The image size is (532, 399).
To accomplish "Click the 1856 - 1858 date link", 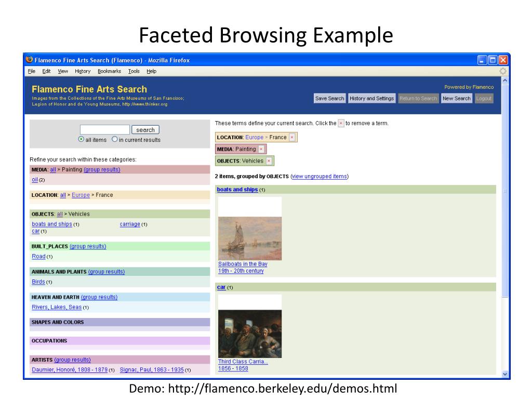I will point(233,368).
